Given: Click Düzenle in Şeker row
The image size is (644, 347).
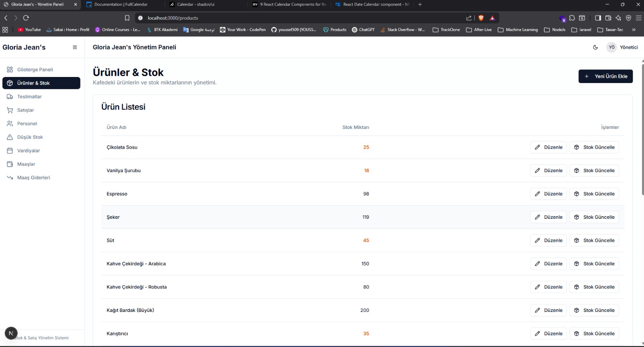Looking at the screenshot, I should 549,217.
